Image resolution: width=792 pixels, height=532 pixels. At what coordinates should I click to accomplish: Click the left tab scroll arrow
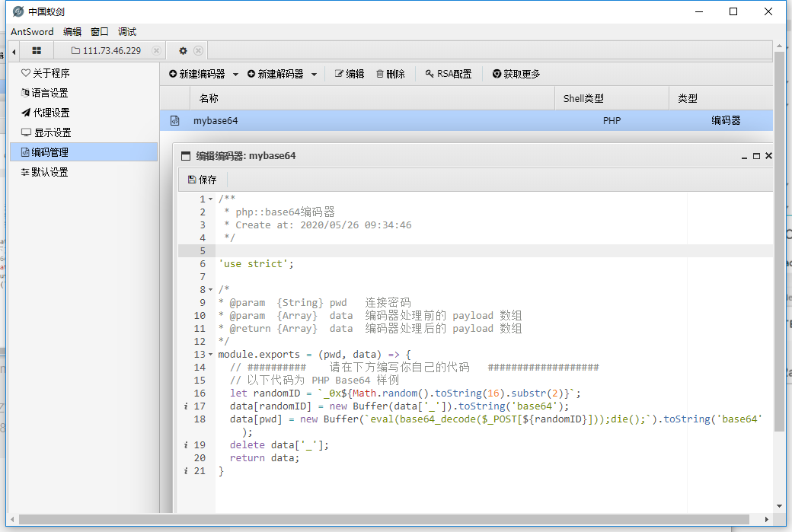click(14, 51)
